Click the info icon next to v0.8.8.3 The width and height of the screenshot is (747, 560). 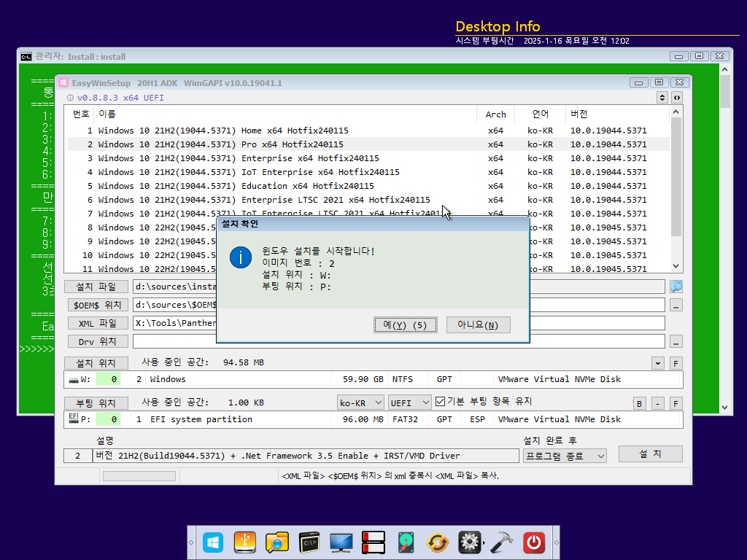pyautogui.click(x=70, y=98)
